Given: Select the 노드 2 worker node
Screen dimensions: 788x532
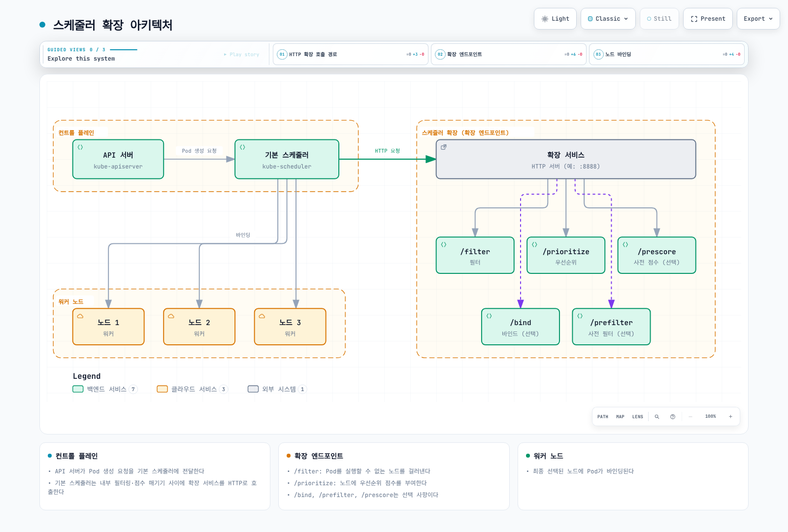Looking at the screenshot, I should (x=199, y=327).
